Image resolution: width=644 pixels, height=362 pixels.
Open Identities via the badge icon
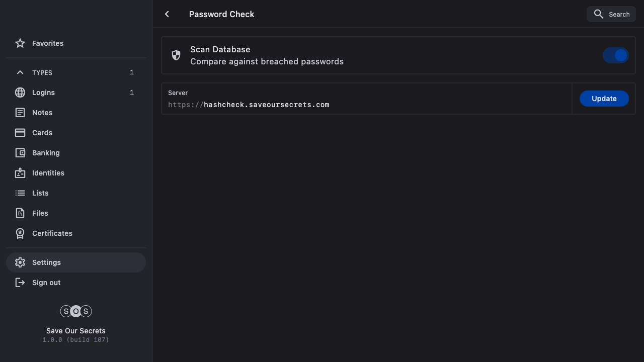point(20,173)
